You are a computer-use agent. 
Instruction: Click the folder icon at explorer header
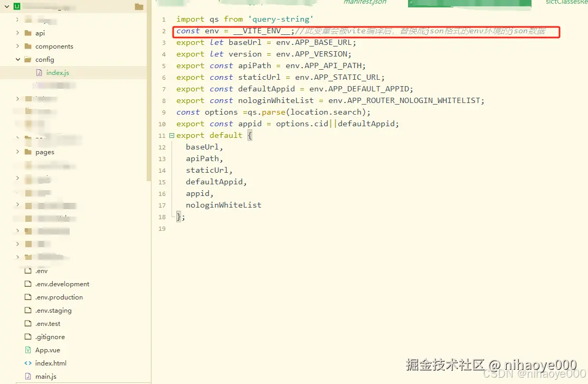(139, 6)
